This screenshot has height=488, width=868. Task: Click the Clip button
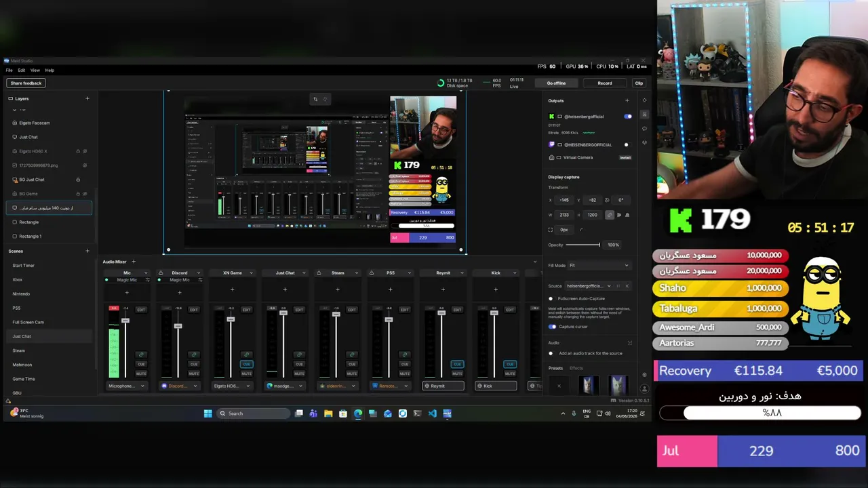tap(639, 83)
